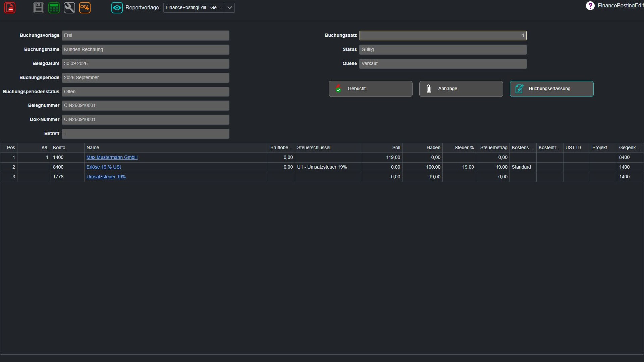Click the Buchungsperiode field 2026 September
Screen dimensions: 644x362
coord(146,78)
